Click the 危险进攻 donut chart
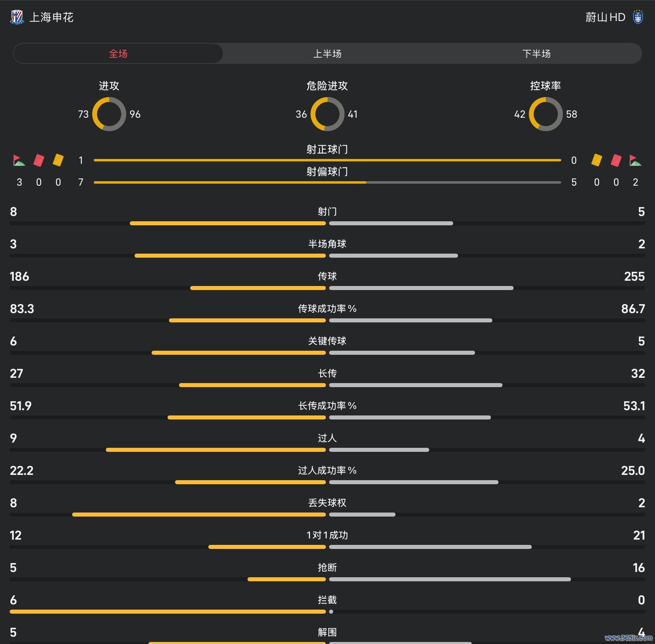 327,114
